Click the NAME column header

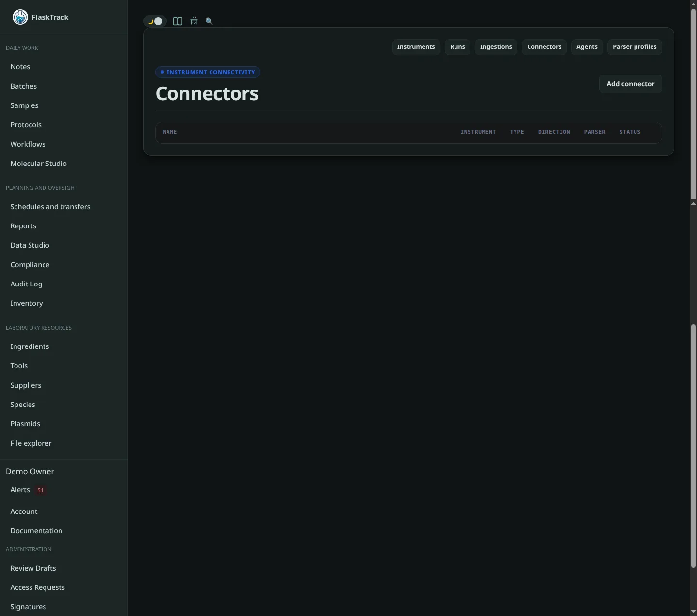point(170,132)
